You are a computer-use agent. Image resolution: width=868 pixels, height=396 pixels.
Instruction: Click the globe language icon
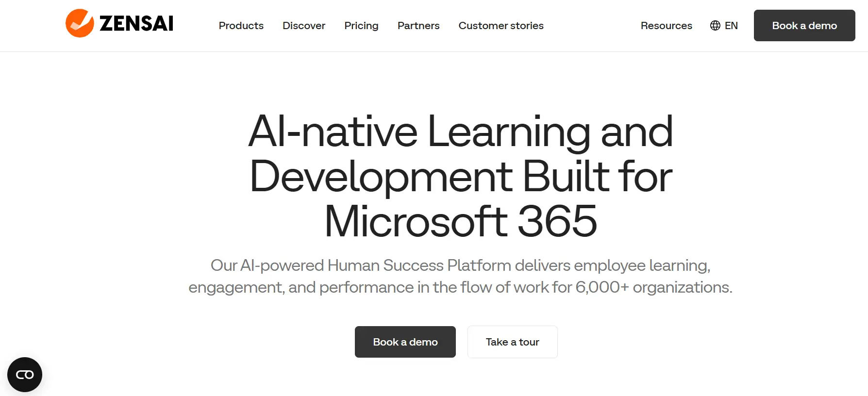pyautogui.click(x=715, y=25)
